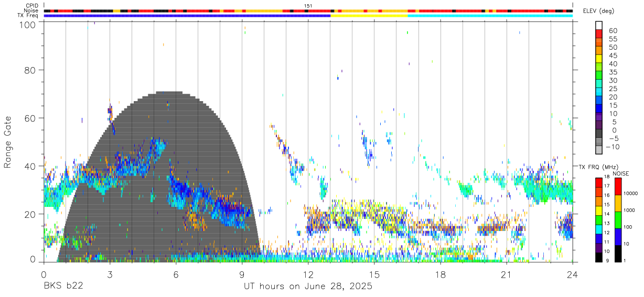Pick the dark gray −5 to 0 ELEV swatch
644x297 pixels.
[x=599, y=133]
